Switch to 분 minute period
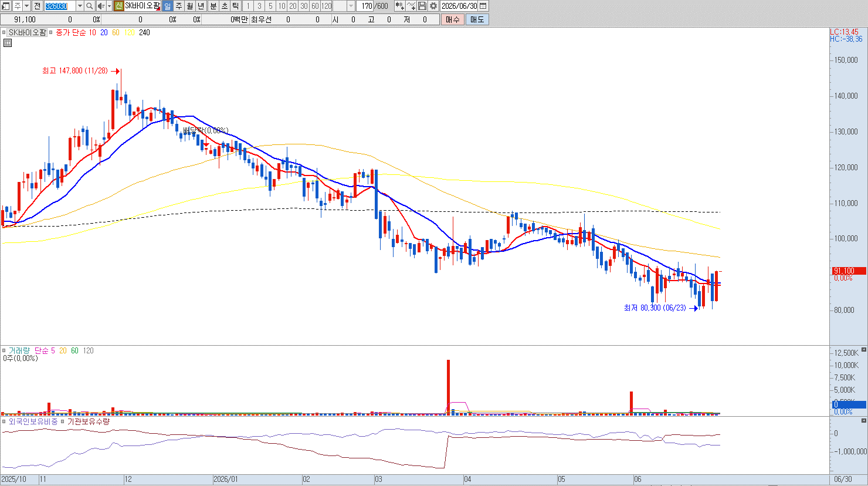Screen dimensions: 868x486 pyautogui.click(x=213, y=6)
